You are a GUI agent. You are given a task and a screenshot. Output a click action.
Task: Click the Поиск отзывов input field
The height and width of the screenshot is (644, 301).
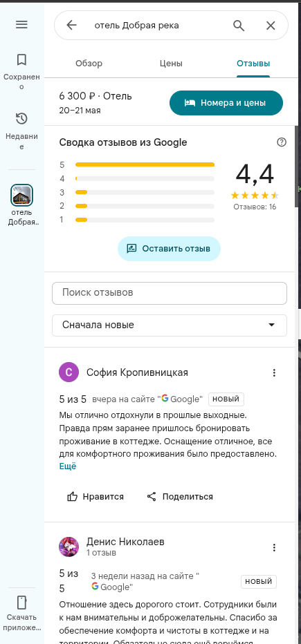(x=170, y=293)
